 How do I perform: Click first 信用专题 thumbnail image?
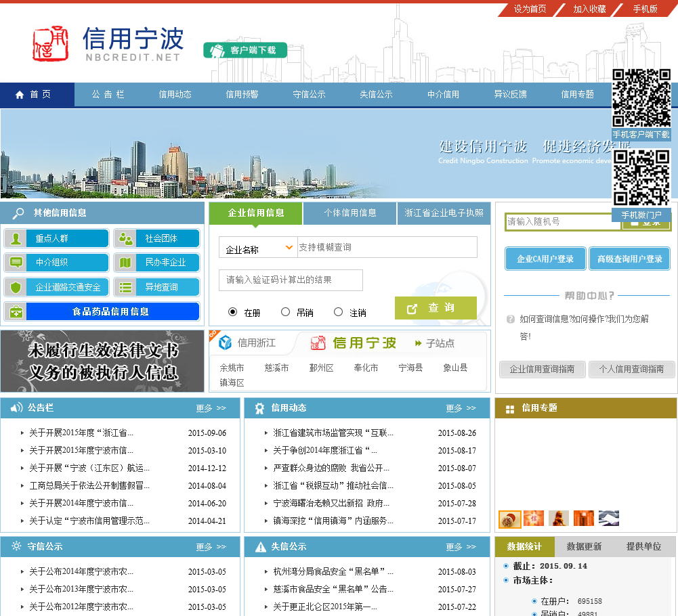(x=509, y=519)
